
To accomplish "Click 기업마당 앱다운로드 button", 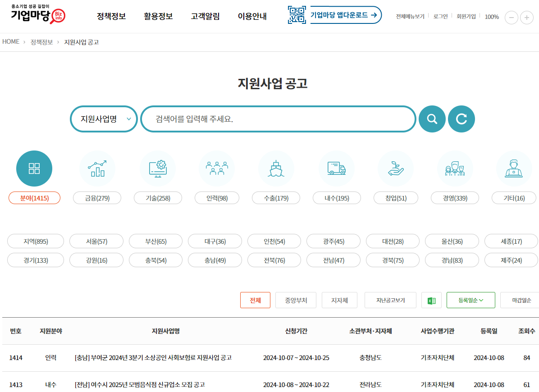I will click(346, 15).
